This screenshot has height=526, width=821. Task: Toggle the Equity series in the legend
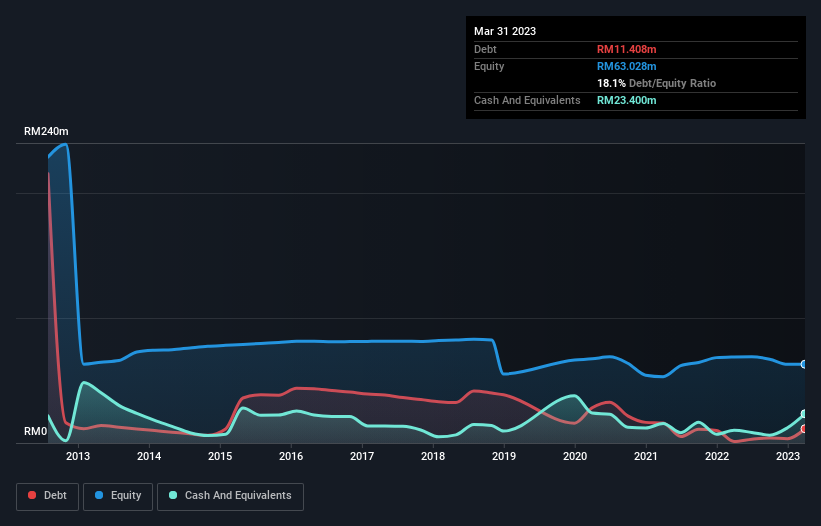coord(118,496)
